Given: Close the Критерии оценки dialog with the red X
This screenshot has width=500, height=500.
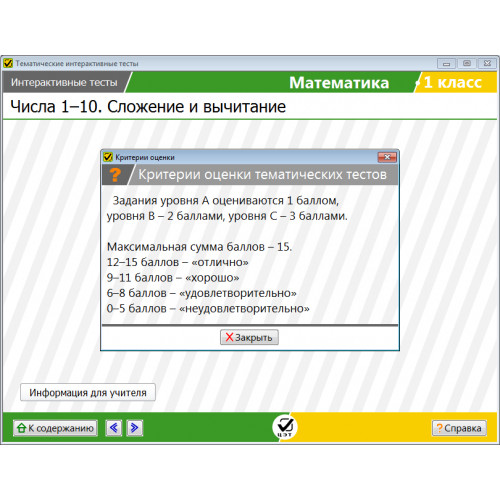Looking at the screenshot, I should click(x=387, y=157).
